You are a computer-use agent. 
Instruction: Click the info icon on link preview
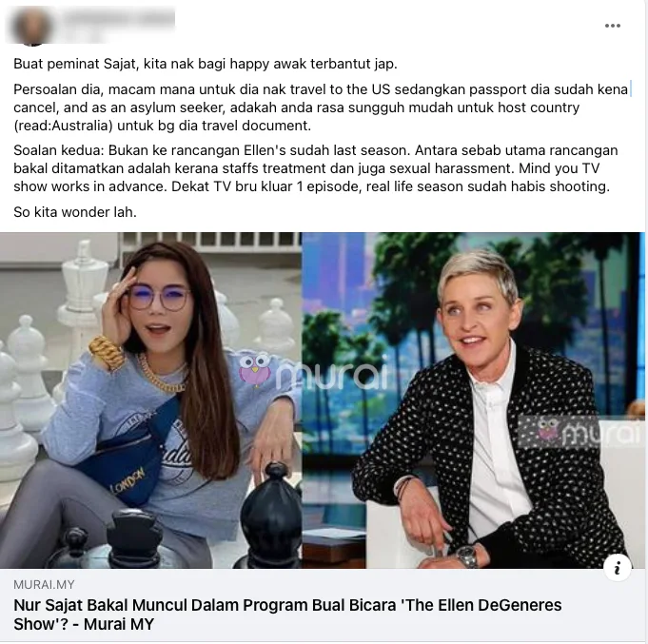617,568
